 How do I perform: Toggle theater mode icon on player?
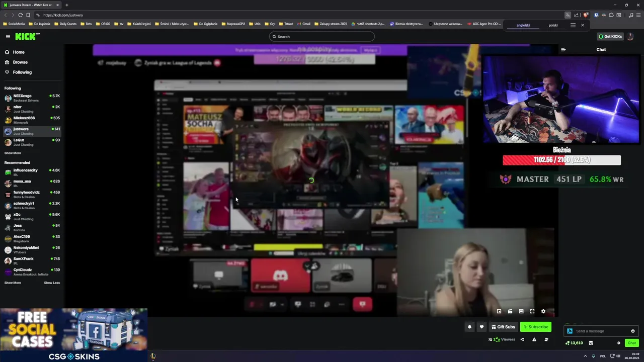[x=521, y=311]
